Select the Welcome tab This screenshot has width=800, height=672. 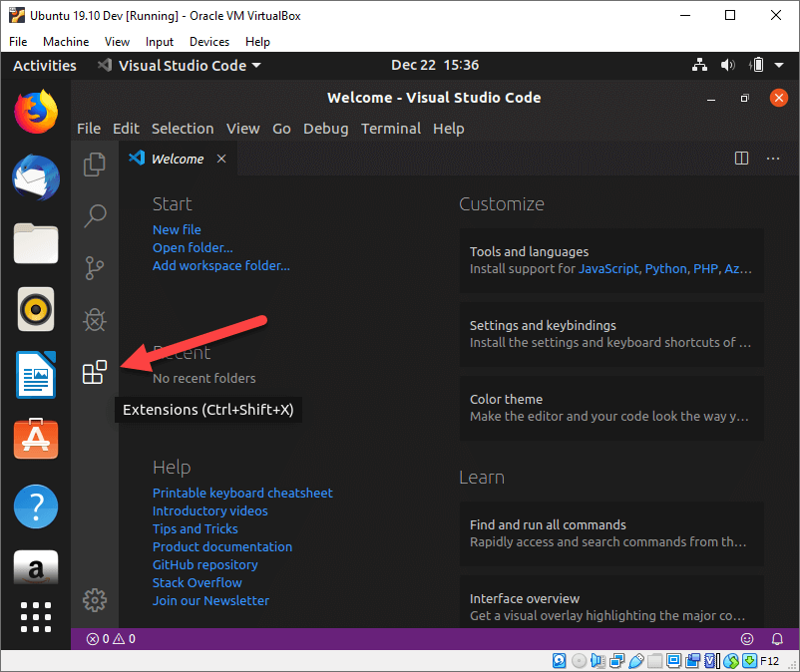point(178,159)
